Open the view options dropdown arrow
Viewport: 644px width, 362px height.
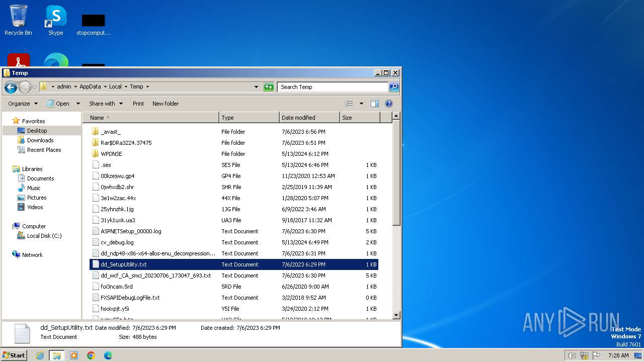[361, 104]
